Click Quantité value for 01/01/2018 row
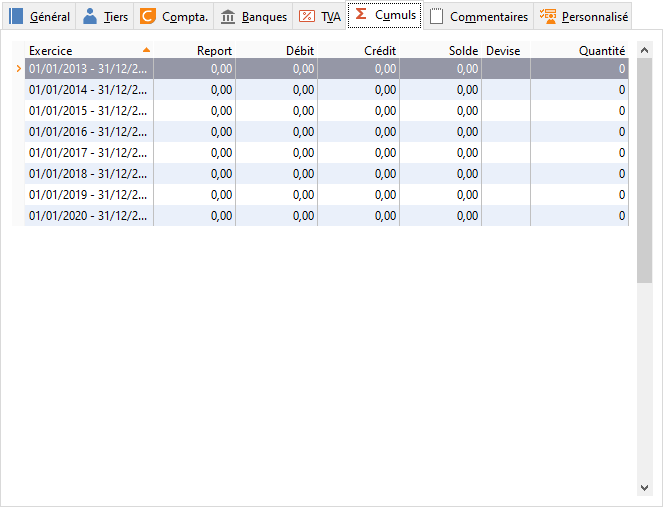 click(x=622, y=174)
